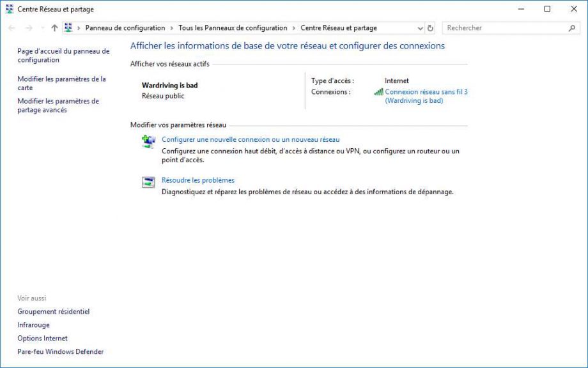Open Configurer une nouvelle connexion ou un nouveau réseau

point(251,139)
